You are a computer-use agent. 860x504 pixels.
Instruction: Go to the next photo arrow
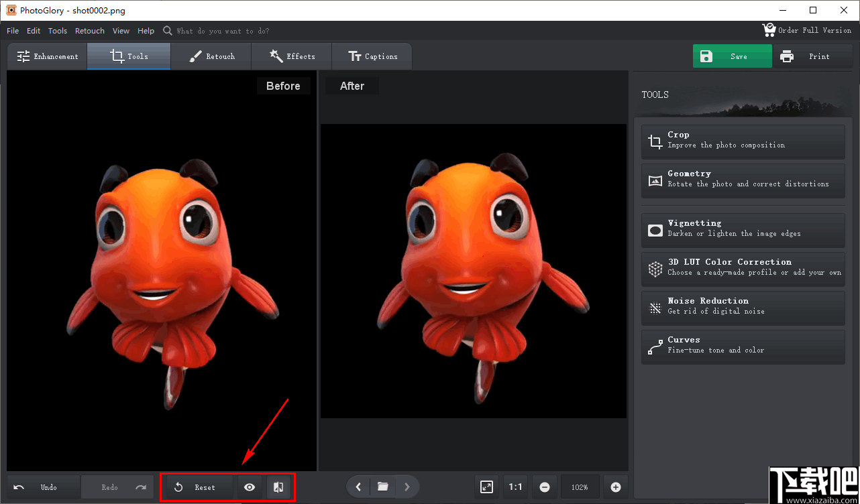407,487
